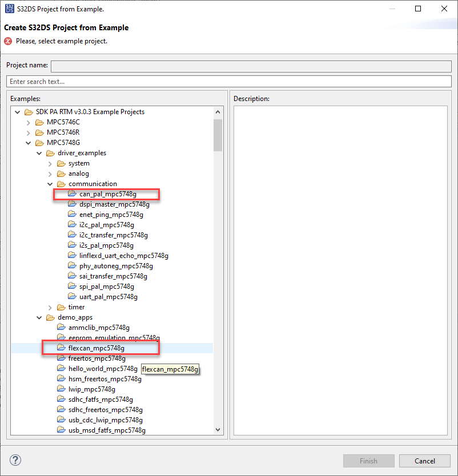Screen dimensions: 458x476
Task: Click the folder icon beside lwip_mpc5748g
Action: tap(61, 389)
